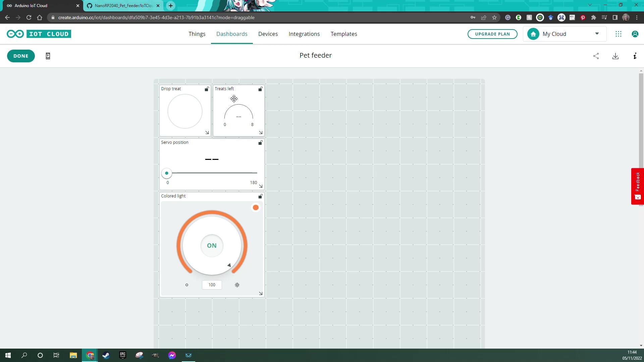Screen dimensions: 644x362
Task: Unlock the Servo position widget
Action: [x=260, y=143]
